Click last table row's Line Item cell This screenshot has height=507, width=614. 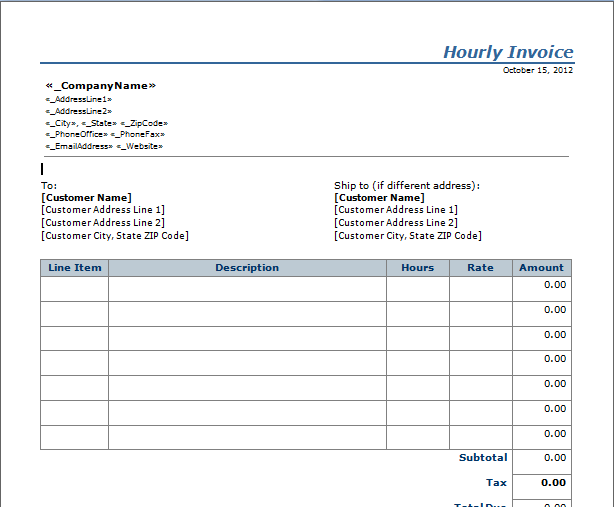tap(74, 438)
